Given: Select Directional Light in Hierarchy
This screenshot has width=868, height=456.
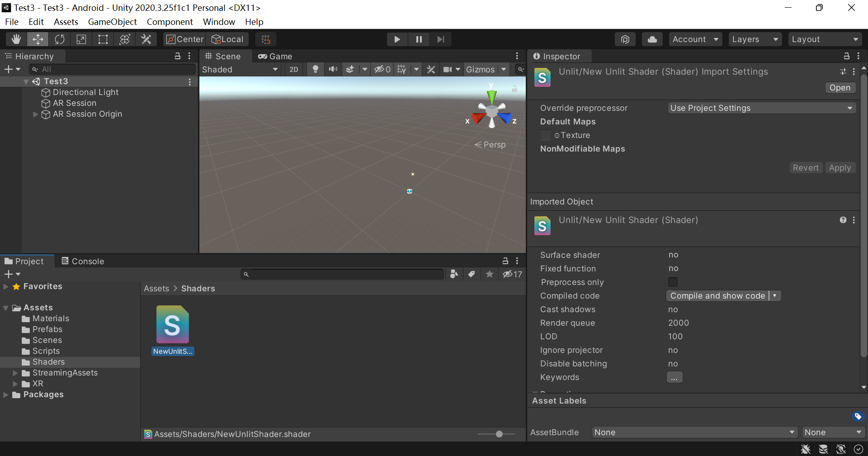Looking at the screenshot, I should tap(85, 92).
